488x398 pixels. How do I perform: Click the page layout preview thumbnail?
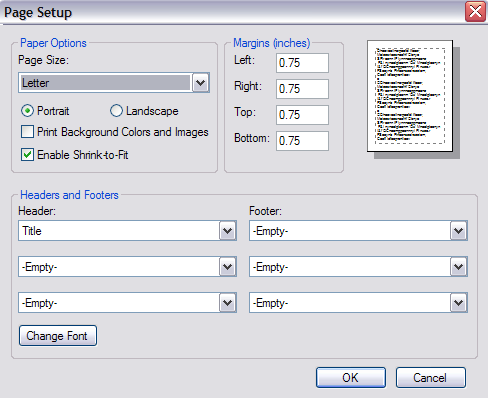click(x=413, y=99)
